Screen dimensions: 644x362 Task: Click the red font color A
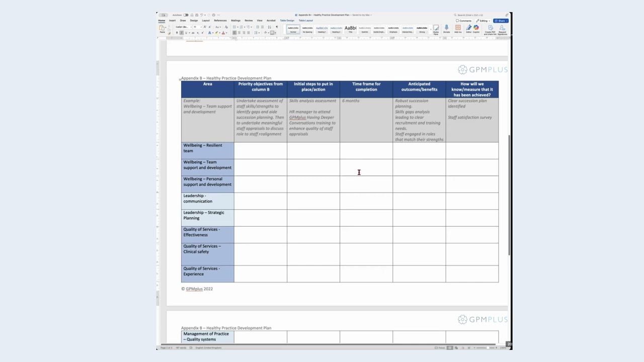pos(223,33)
